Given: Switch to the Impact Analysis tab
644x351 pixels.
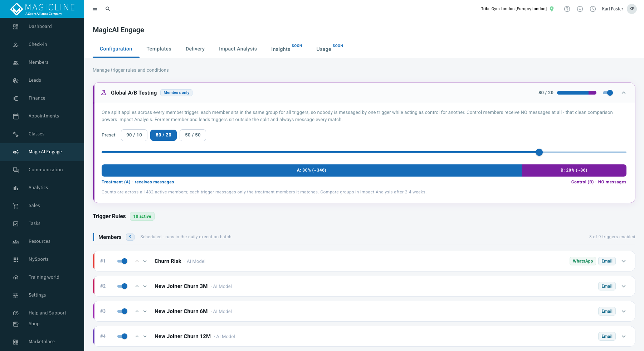Looking at the screenshot, I should [x=238, y=49].
